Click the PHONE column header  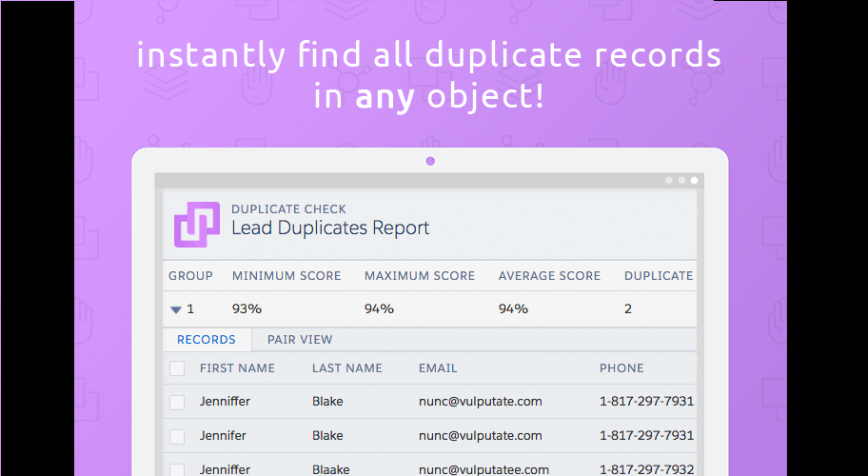(x=621, y=368)
